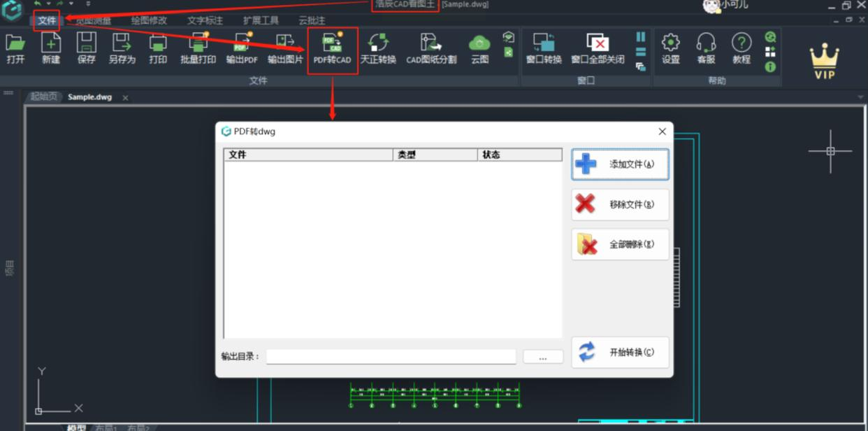868x431 pixels.
Task: Run 天正转换 conversion tool
Action: [378, 48]
